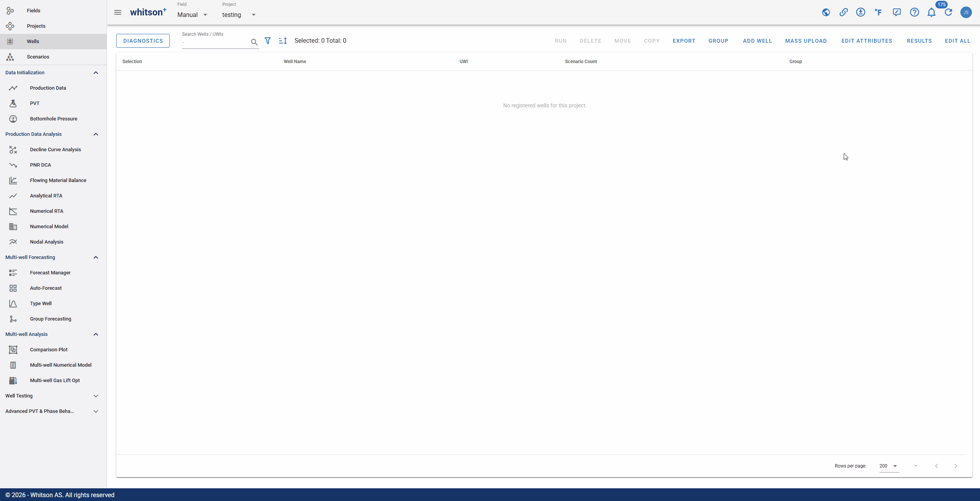Collapse the Data Initialization section

pos(96,72)
